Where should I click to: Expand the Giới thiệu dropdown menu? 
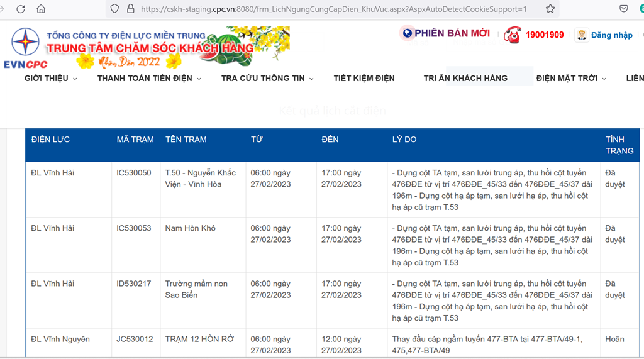tap(50, 78)
